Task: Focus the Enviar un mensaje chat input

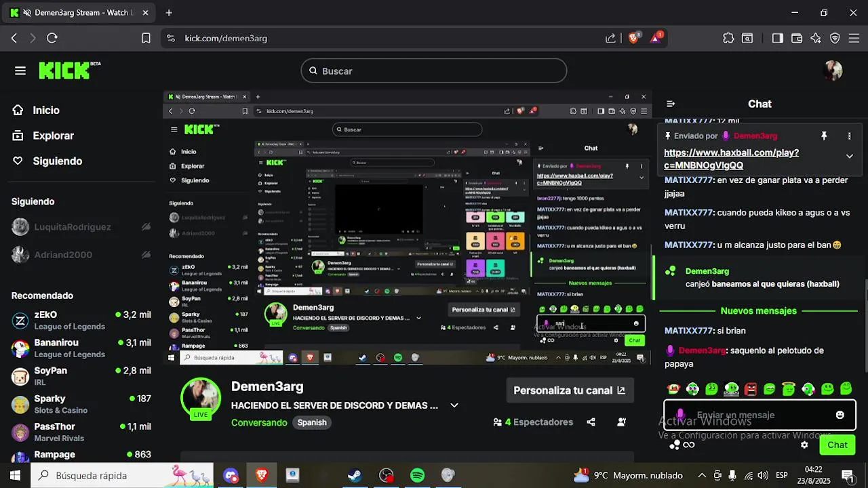Action: 759,415
